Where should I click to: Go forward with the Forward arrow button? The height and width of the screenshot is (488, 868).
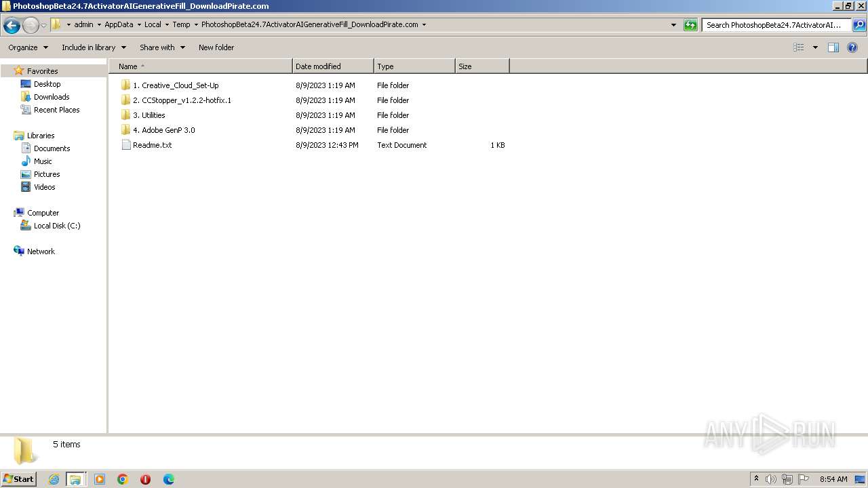tap(31, 25)
